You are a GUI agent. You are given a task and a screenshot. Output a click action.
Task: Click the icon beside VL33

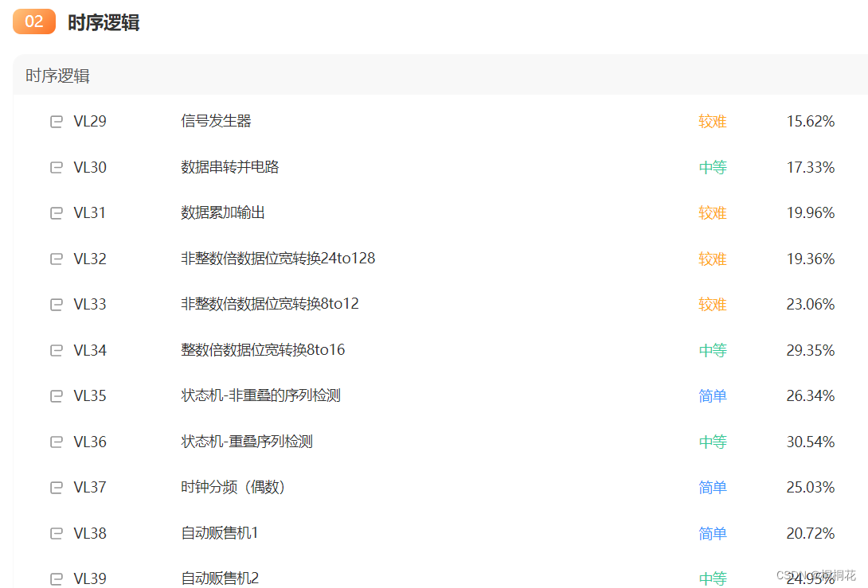click(57, 304)
